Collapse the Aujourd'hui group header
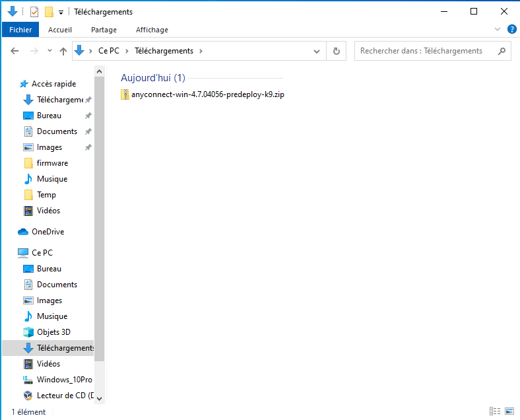This screenshot has height=420, width=520. click(x=153, y=78)
